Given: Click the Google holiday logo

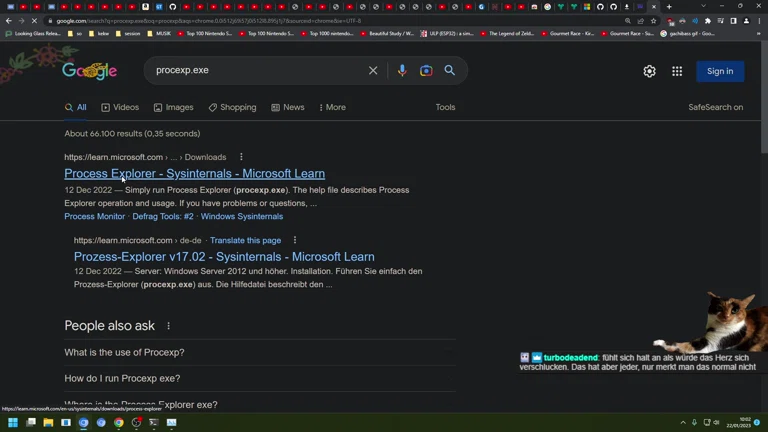Looking at the screenshot, I should pos(89,70).
